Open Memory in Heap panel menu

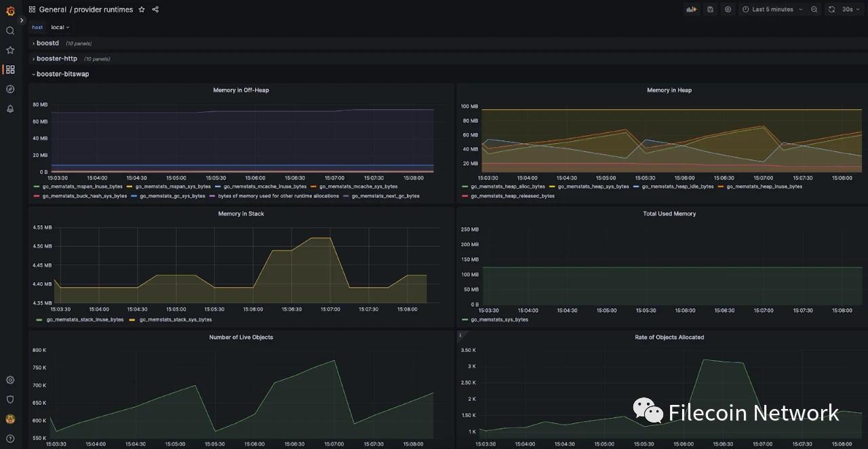click(669, 90)
